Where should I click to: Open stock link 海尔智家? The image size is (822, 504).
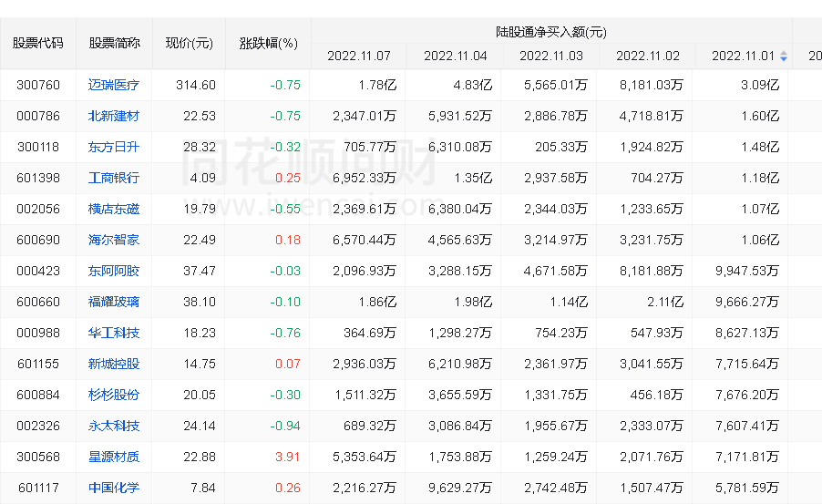tap(114, 240)
